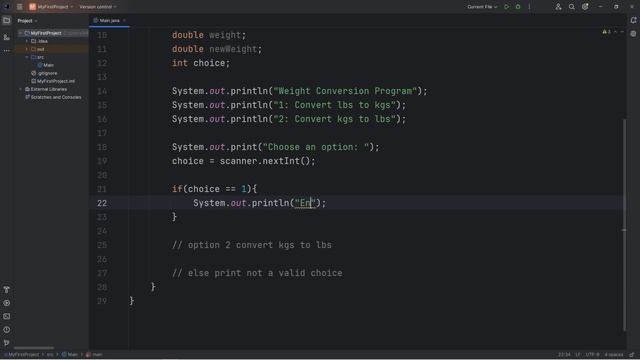
Task: Open the Structure tool window icon
Action: 7,37
